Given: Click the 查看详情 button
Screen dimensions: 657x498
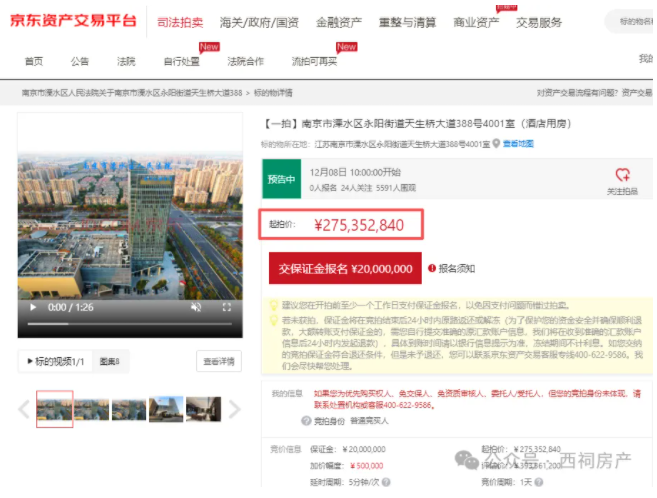Looking at the screenshot, I should (220, 361).
